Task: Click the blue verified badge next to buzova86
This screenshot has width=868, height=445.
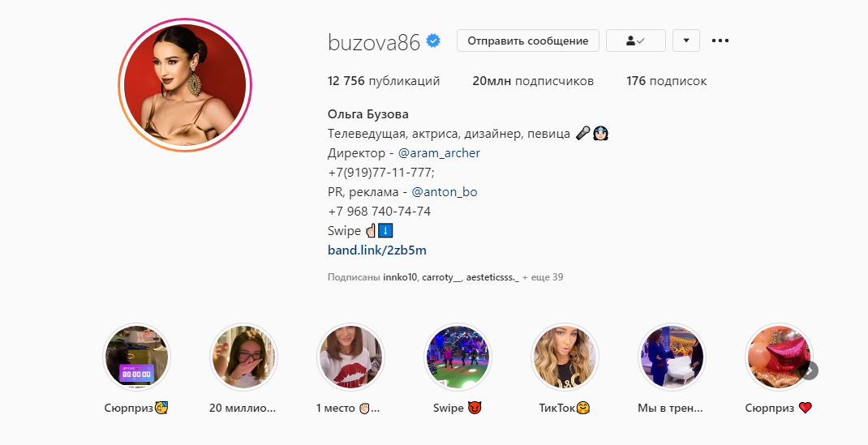Action: coord(433,41)
